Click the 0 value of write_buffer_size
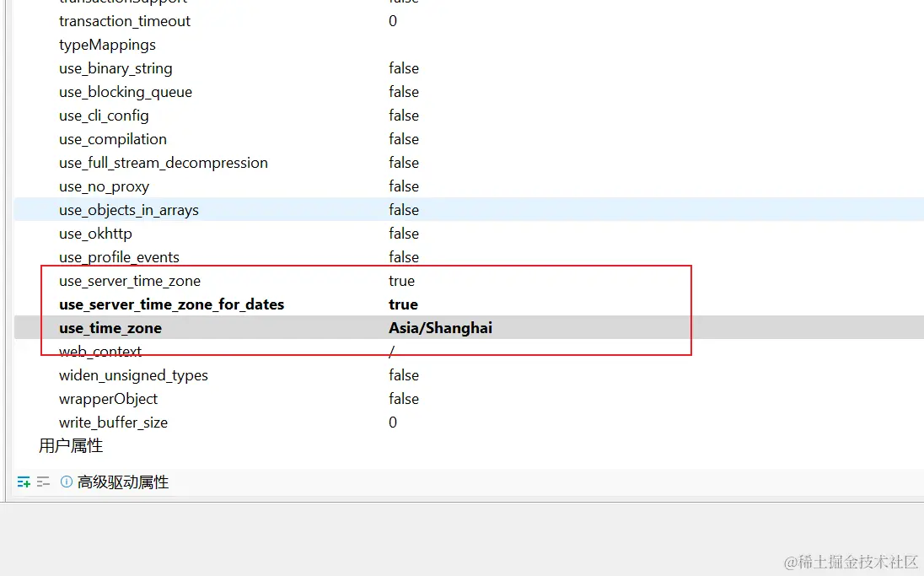The image size is (924, 576). [x=393, y=423]
